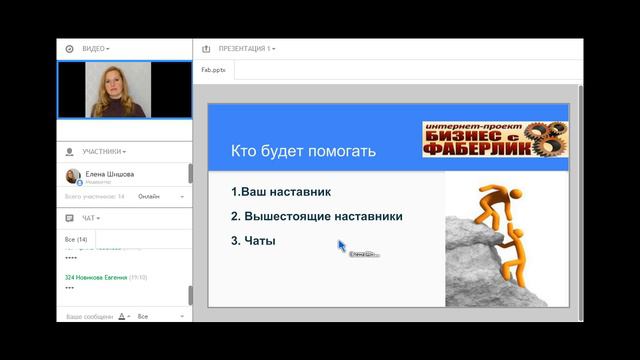Screen dimensions: 640x360
Task: Click the presentation area vertical scrollbar
Action: (x=581, y=203)
